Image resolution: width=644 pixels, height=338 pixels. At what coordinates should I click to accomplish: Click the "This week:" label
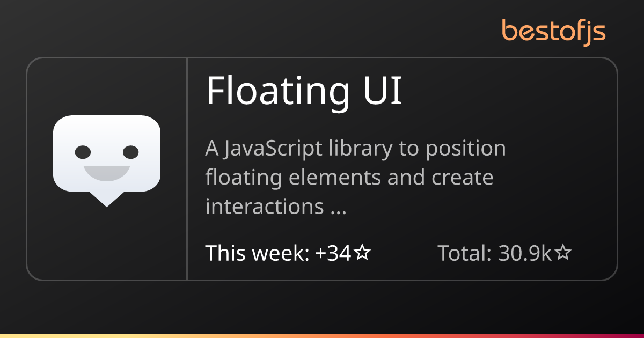257,253
